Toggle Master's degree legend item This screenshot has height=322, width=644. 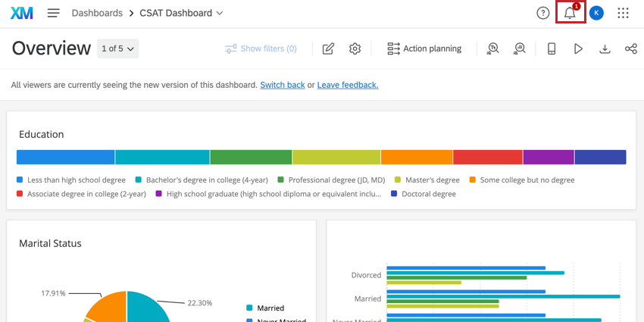pyautogui.click(x=432, y=180)
